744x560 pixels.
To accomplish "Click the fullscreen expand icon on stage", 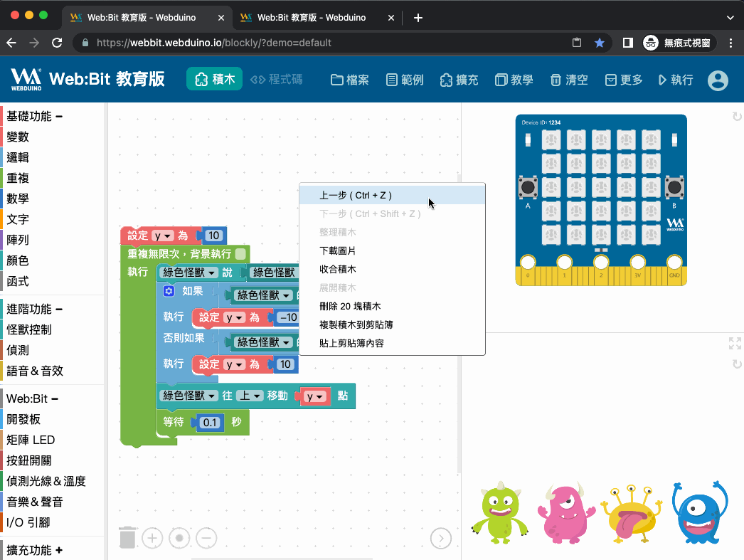I will tap(735, 344).
